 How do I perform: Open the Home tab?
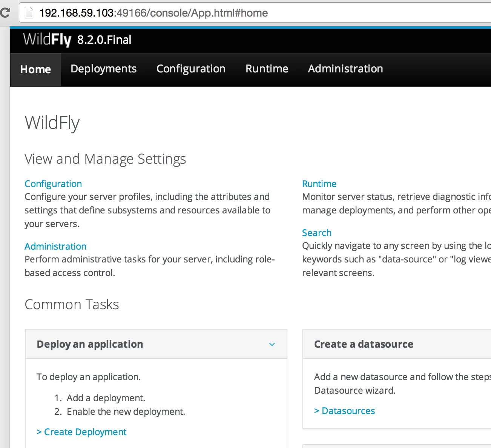35,69
